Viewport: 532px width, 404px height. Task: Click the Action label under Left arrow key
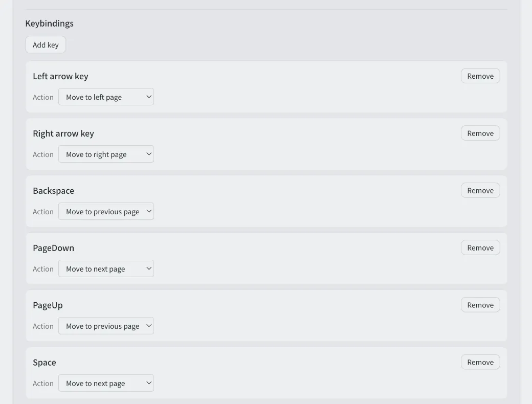pyautogui.click(x=43, y=97)
